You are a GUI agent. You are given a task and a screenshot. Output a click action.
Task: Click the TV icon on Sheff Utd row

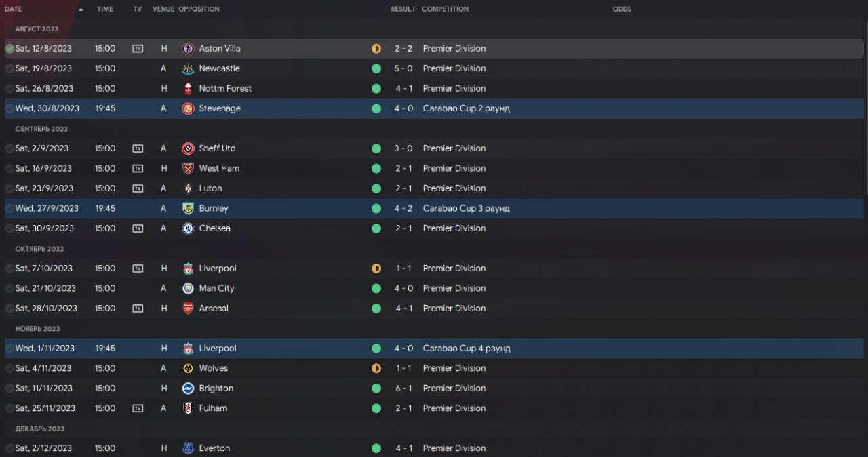point(138,148)
